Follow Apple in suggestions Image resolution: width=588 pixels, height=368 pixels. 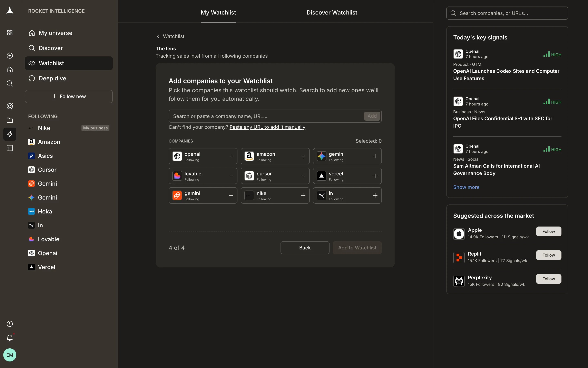[x=548, y=231]
